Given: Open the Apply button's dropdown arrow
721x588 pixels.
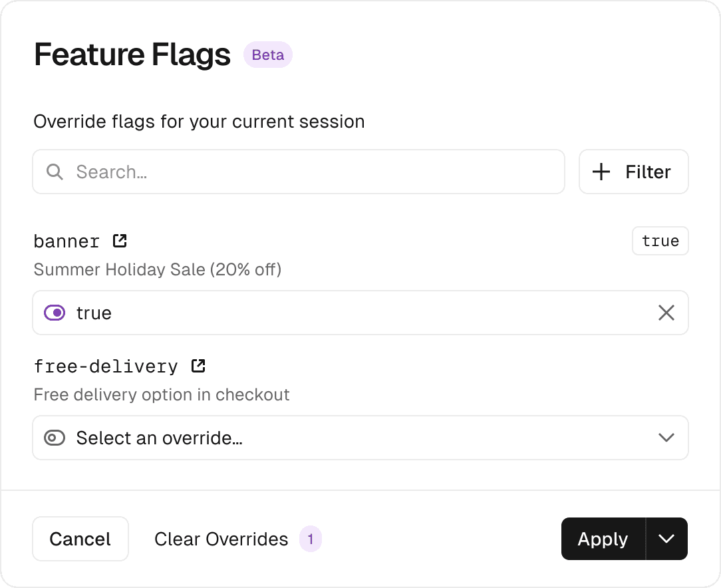Looking at the screenshot, I should [666, 539].
